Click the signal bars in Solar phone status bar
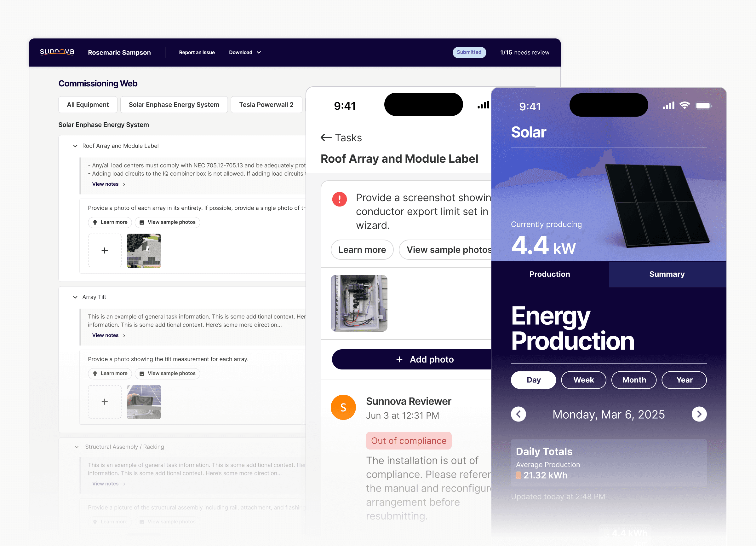Image resolution: width=756 pixels, height=546 pixels. pyautogui.click(x=668, y=106)
